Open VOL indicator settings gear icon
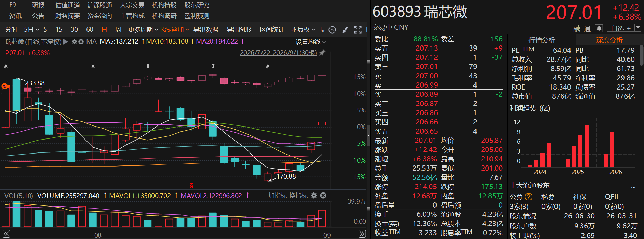 pyautogui.click(x=314, y=195)
